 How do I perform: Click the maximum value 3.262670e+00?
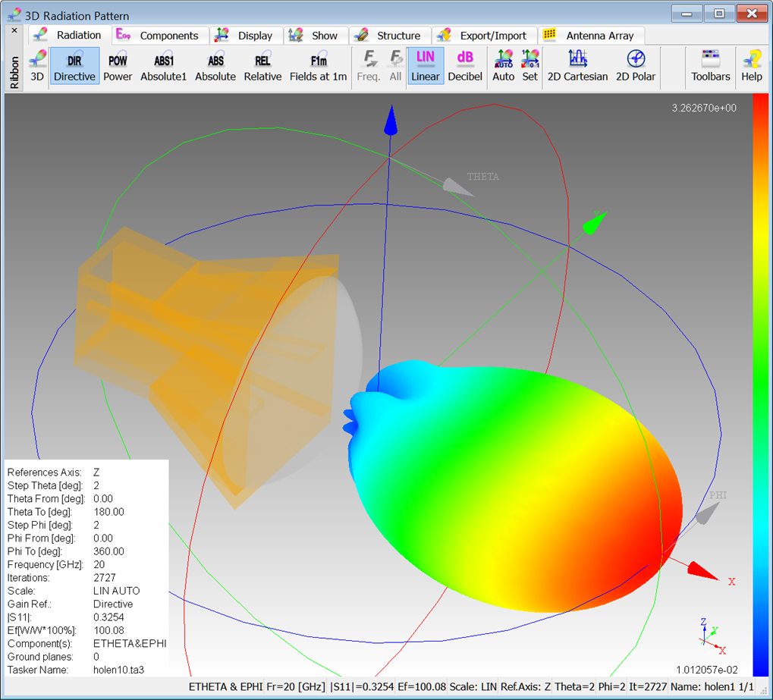click(704, 108)
